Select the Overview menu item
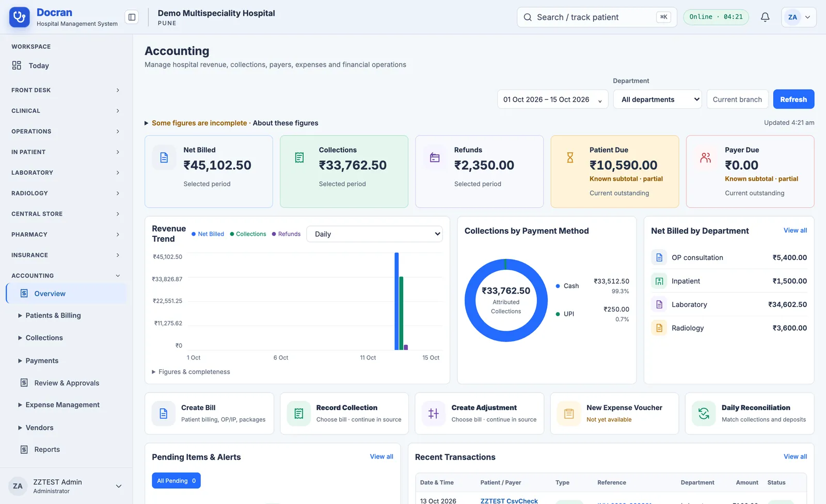This screenshot has width=826, height=504. point(66,294)
